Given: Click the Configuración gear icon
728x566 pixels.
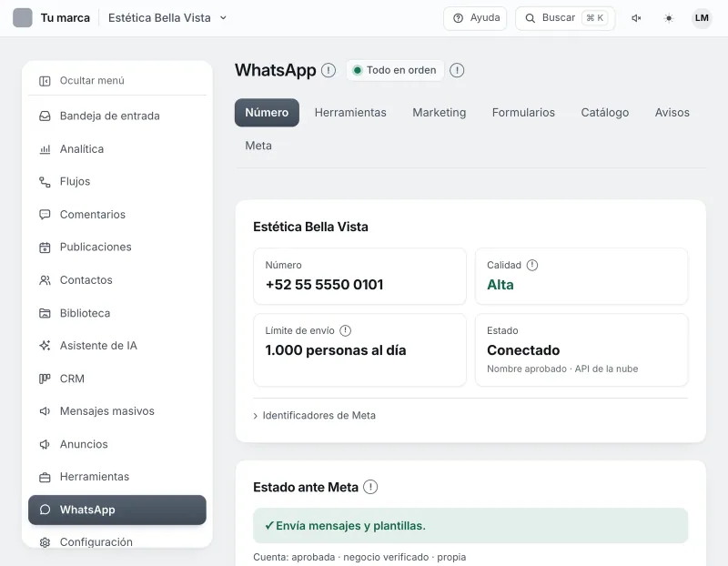Looking at the screenshot, I should coord(45,542).
